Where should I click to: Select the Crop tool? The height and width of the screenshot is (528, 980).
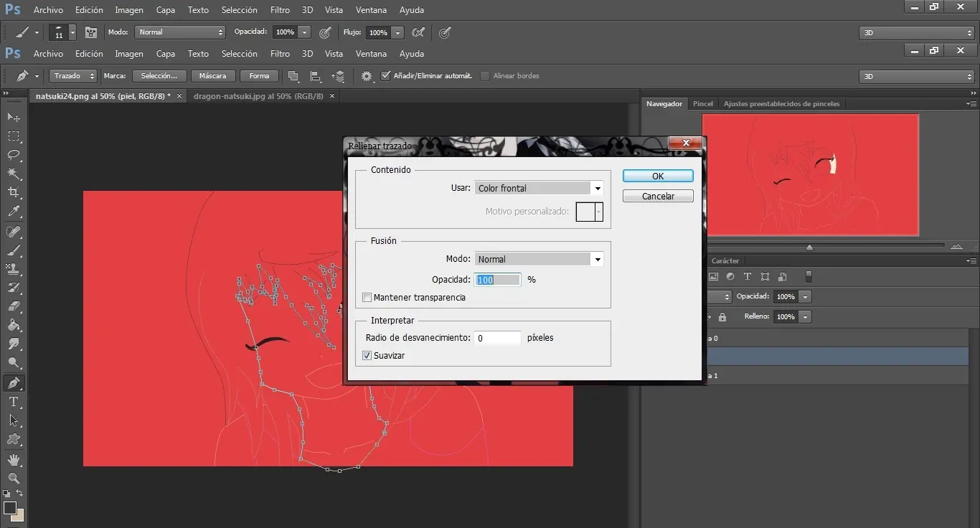click(14, 192)
